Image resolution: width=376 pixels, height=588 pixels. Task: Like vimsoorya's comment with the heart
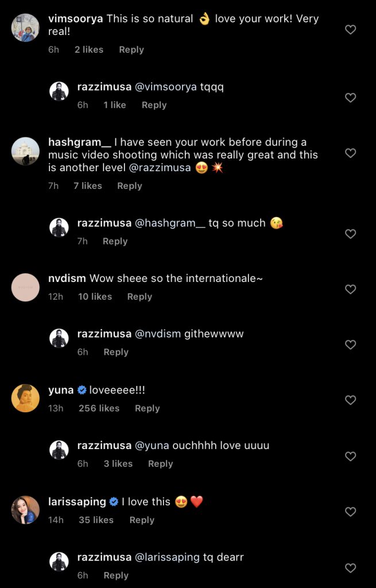click(x=350, y=30)
